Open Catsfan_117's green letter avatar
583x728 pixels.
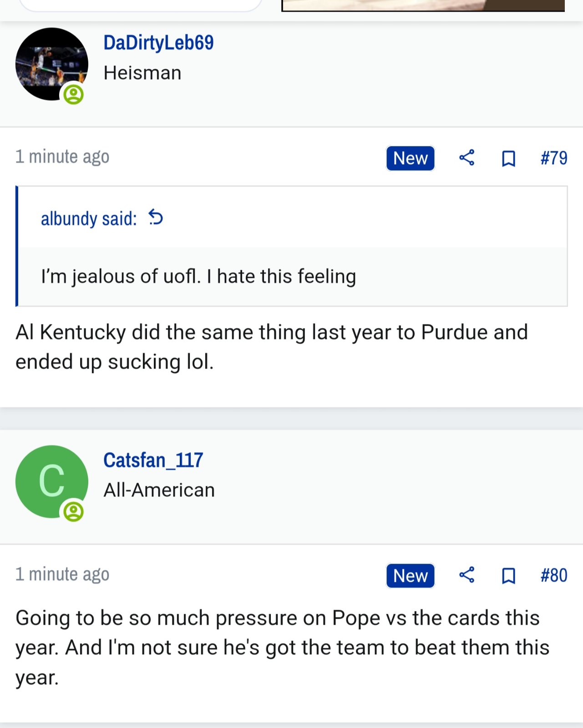(x=51, y=481)
